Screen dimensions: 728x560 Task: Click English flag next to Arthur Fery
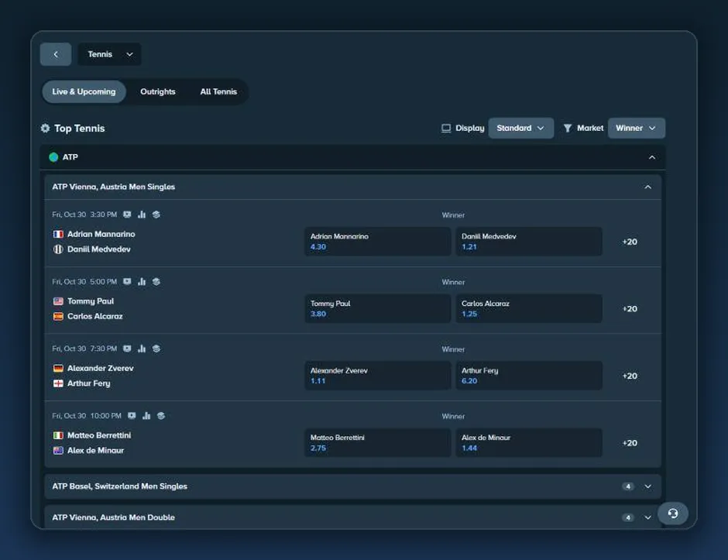[x=58, y=383]
